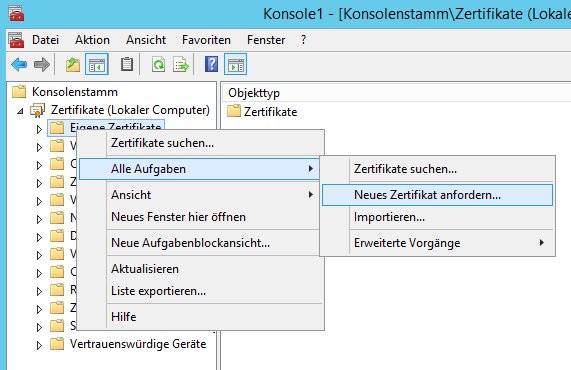Screen dimensions: 571x370
Task: Click the toolbox icon beside the Datei menu
Action: [16, 40]
